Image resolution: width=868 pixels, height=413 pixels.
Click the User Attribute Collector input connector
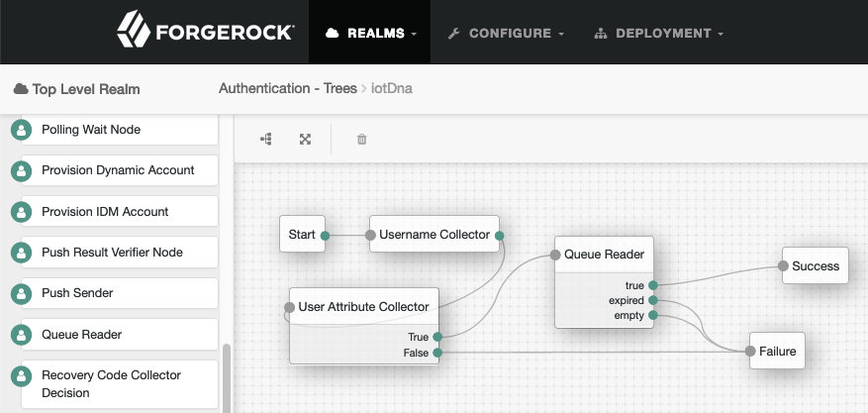(290, 307)
